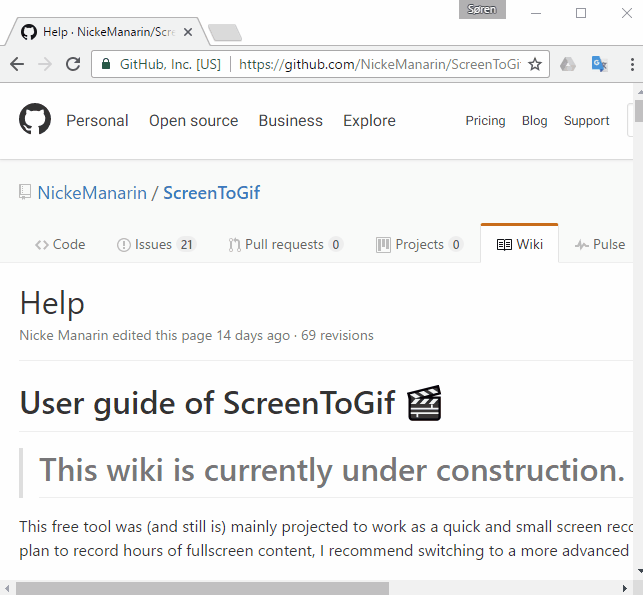Click the Google Drive extension icon
643x595 pixels.
point(567,64)
